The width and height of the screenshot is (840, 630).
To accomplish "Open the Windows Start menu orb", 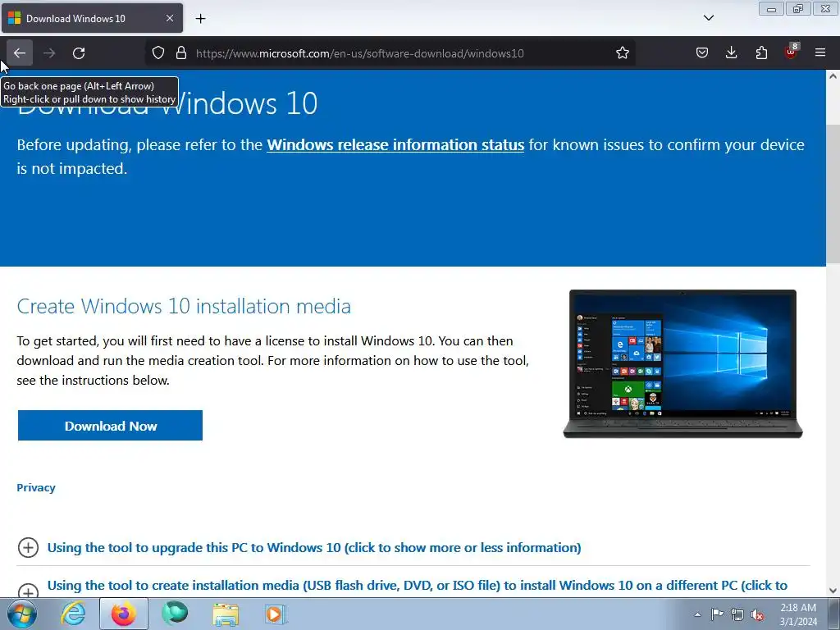I will [x=22, y=614].
